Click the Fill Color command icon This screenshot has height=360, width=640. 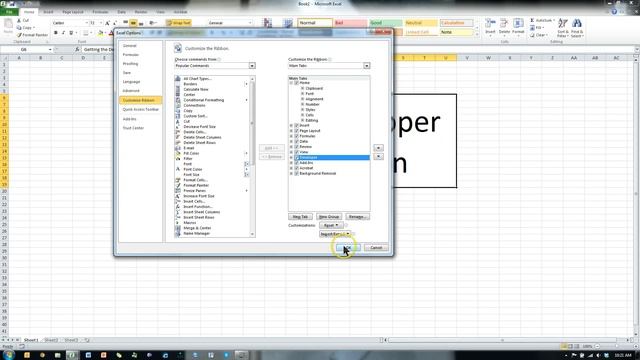point(178,153)
